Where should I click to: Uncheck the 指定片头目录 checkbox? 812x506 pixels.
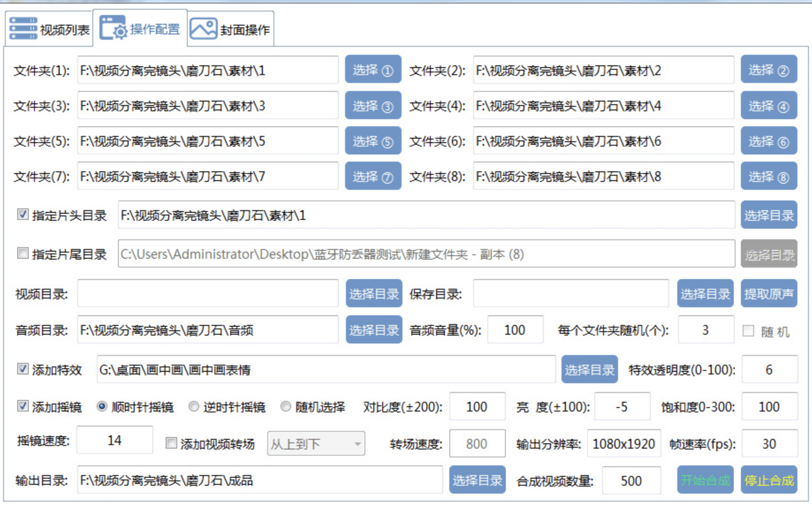(x=23, y=215)
